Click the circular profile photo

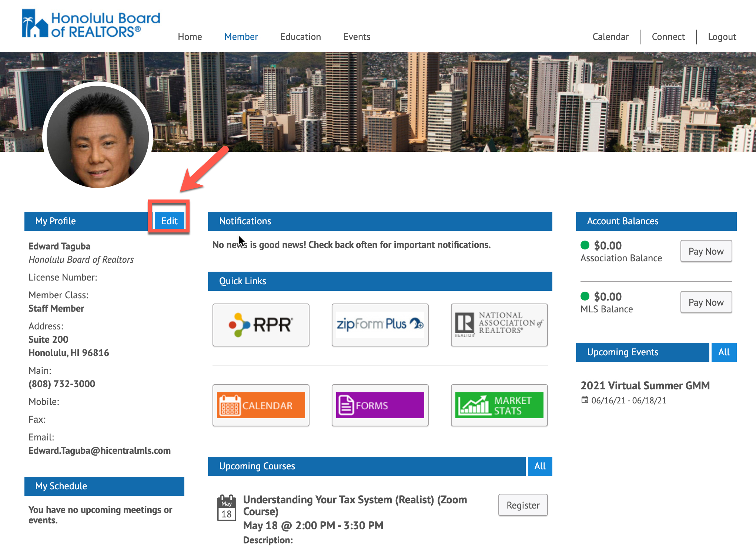[98, 136]
